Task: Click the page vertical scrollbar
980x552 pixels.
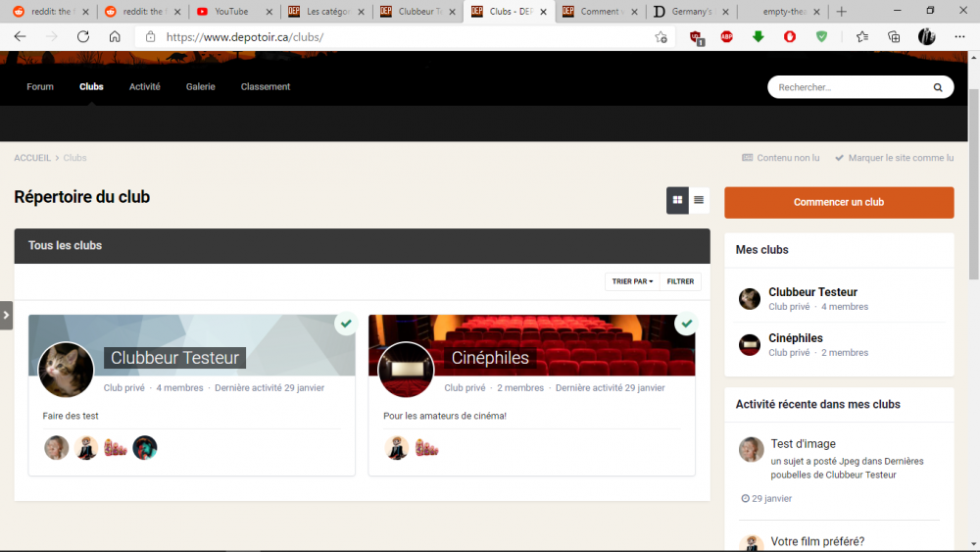Action: coord(973,294)
